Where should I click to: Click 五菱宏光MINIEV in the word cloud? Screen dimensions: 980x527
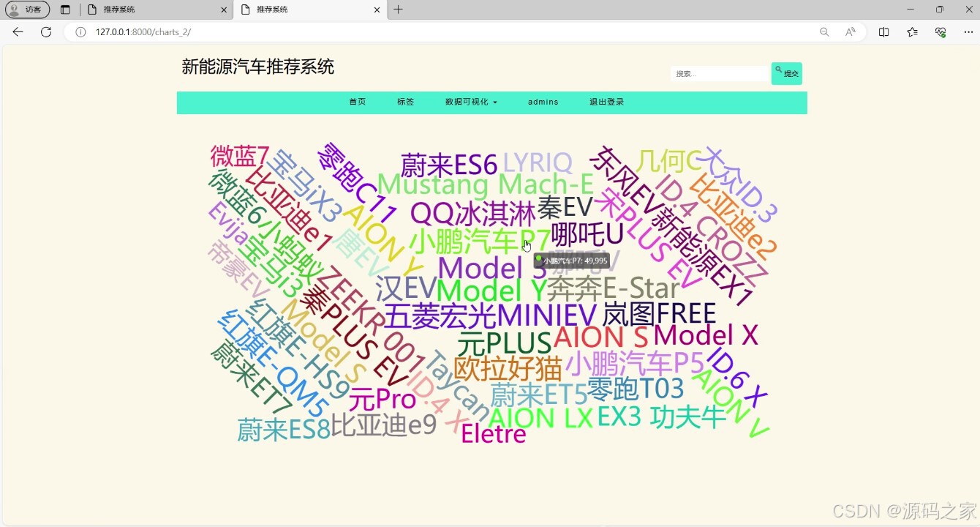(486, 313)
